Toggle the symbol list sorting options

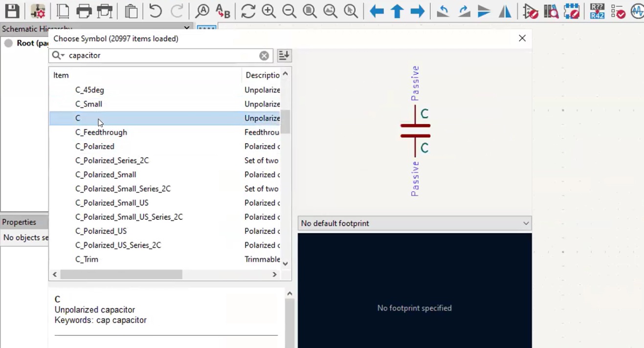click(x=284, y=55)
